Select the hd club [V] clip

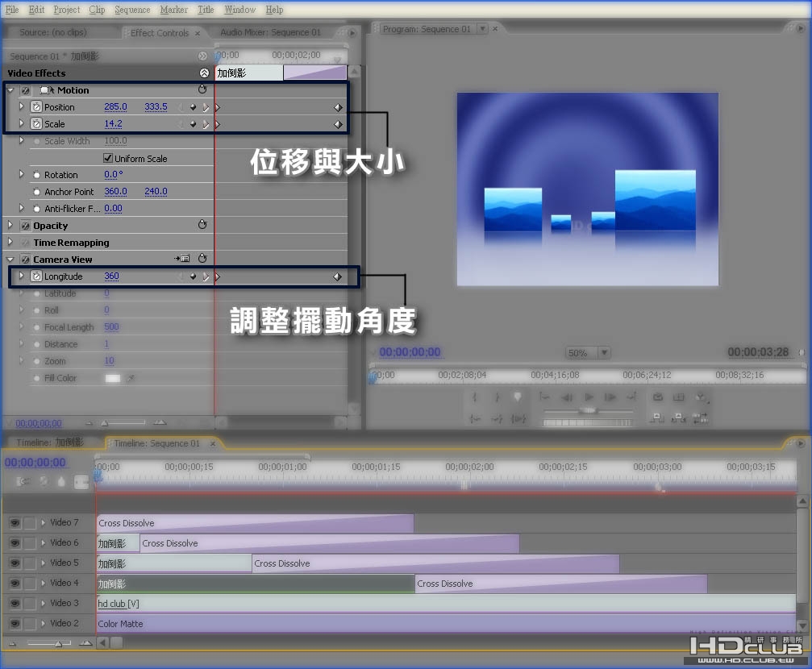(446, 604)
